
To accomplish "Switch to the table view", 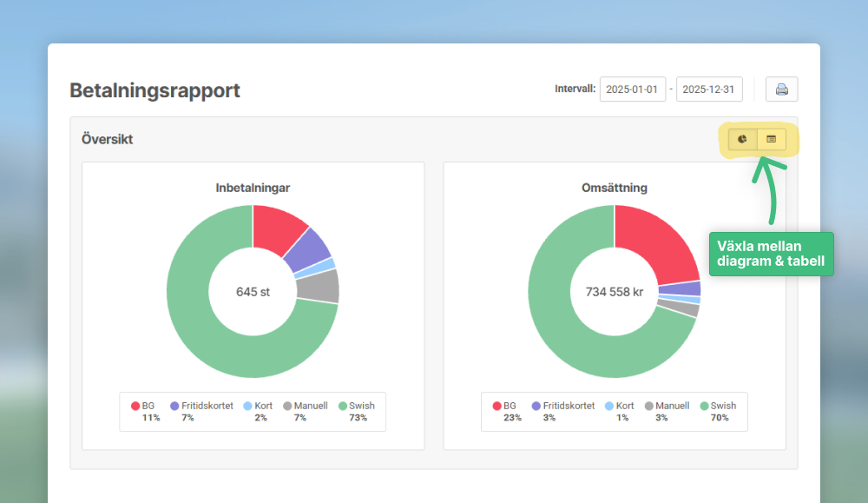I will (x=771, y=139).
